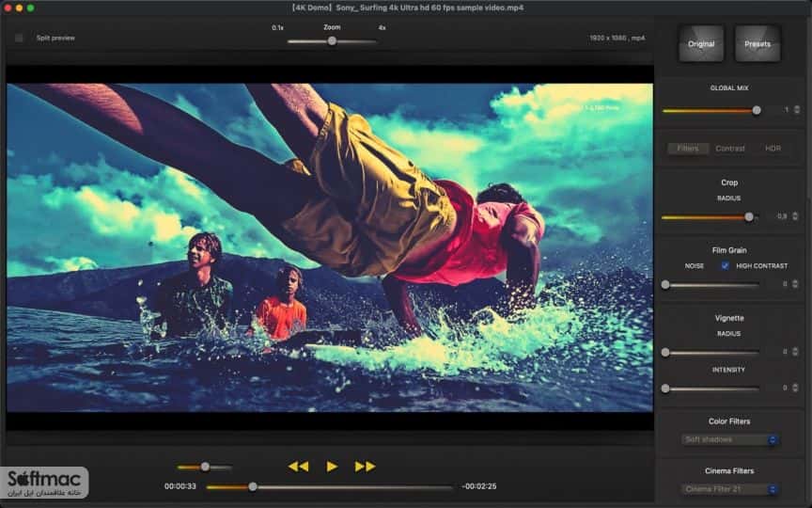This screenshot has width=812, height=508.
Task: Click the Vignette section heading
Action: [729, 318]
